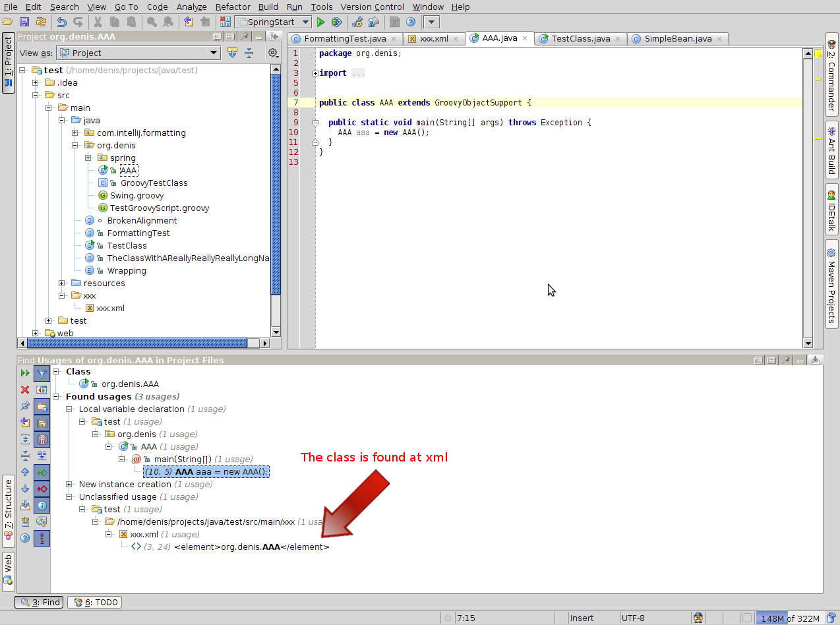
Task: Open Project panel gear settings menu
Action: pyautogui.click(x=272, y=53)
